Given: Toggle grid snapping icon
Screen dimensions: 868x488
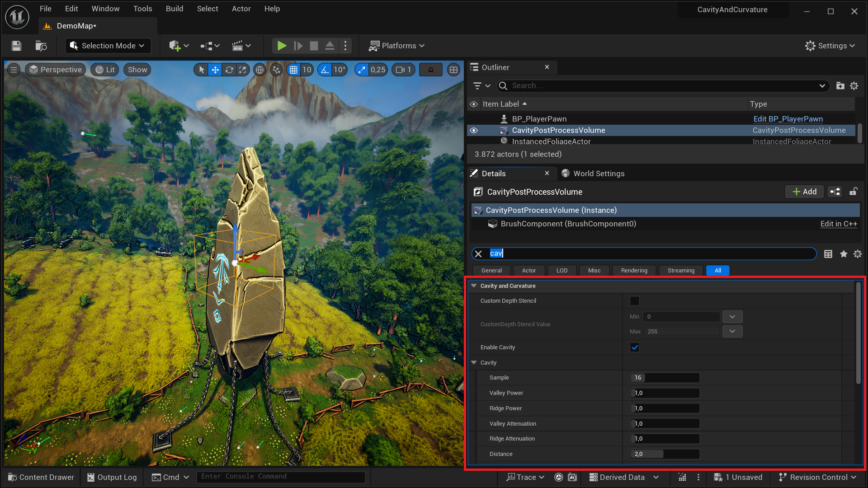Looking at the screenshot, I should (293, 70).
